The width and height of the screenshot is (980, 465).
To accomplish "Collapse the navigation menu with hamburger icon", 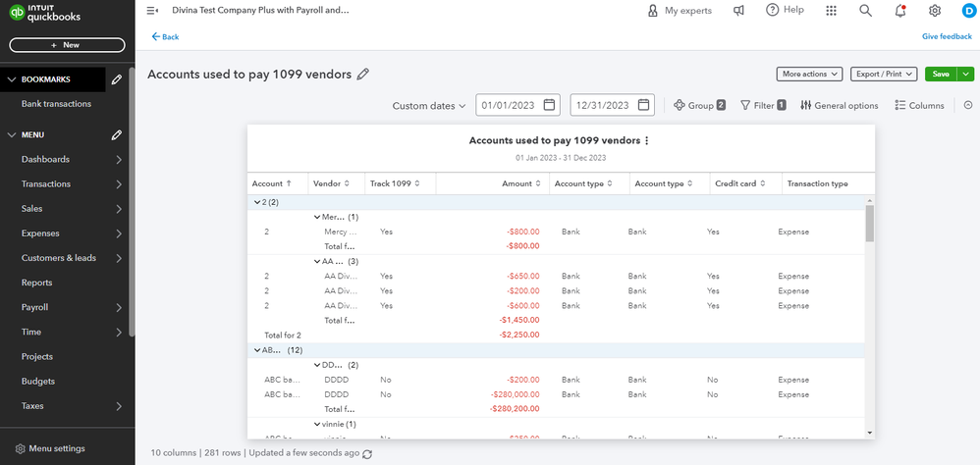I will 152,11.
